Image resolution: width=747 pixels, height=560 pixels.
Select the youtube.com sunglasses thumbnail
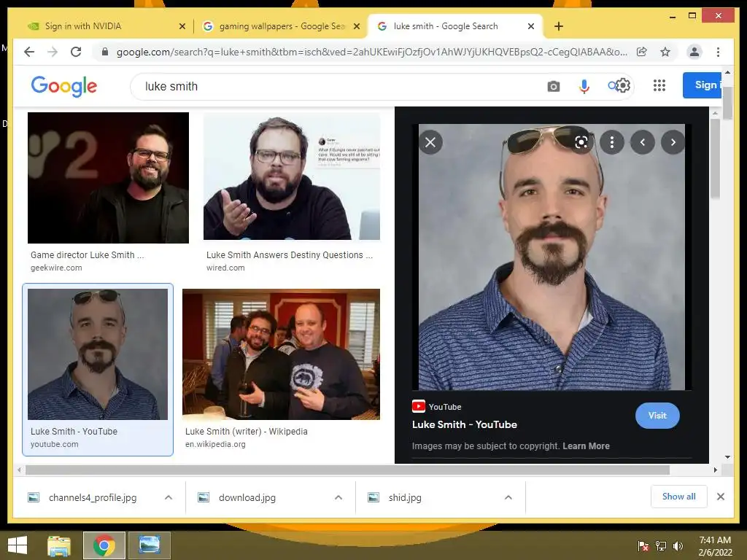click(98, 354)
